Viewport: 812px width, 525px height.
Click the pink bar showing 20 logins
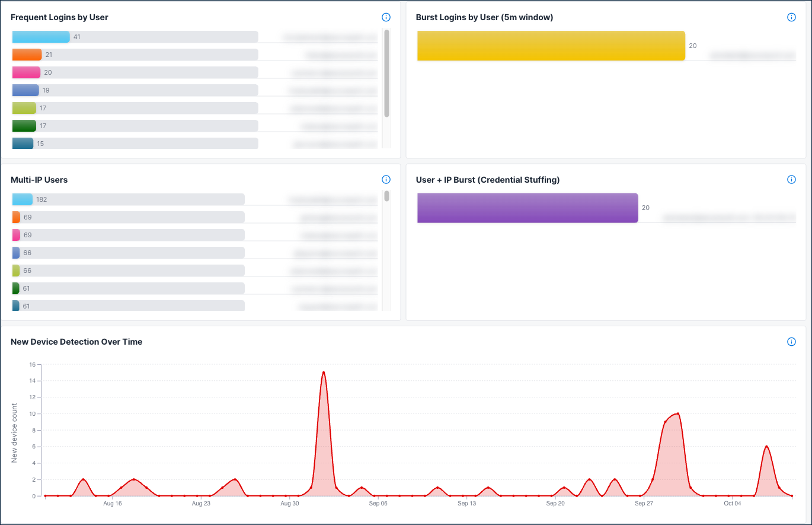coord(26,72)
